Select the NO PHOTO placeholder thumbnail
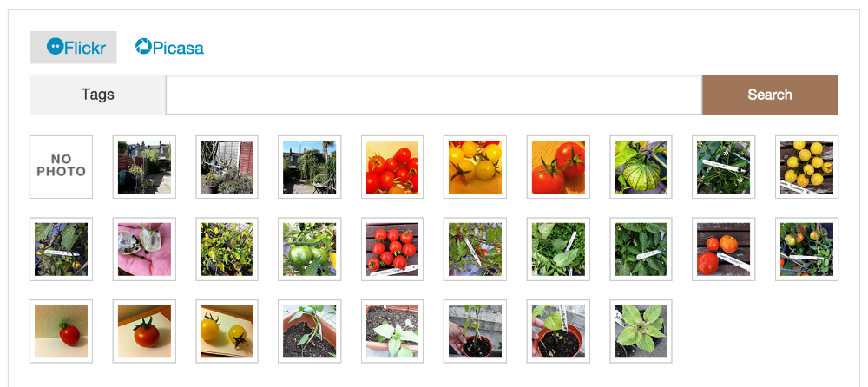The image size is (868, 387). click(x=61, y=167)
